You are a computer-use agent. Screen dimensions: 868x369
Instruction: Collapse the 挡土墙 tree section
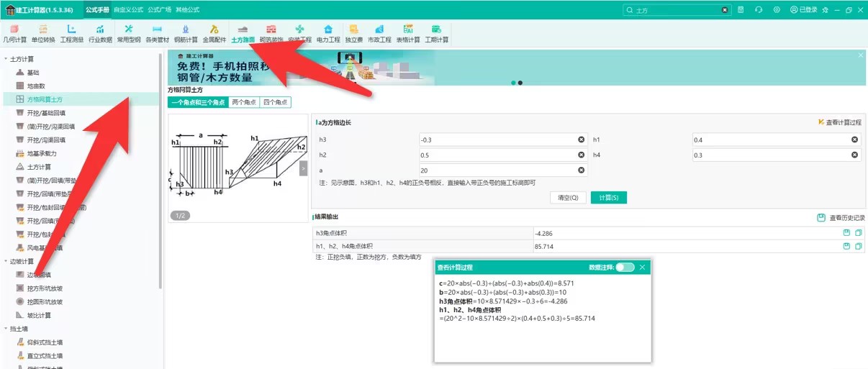(x=6, y=329)
